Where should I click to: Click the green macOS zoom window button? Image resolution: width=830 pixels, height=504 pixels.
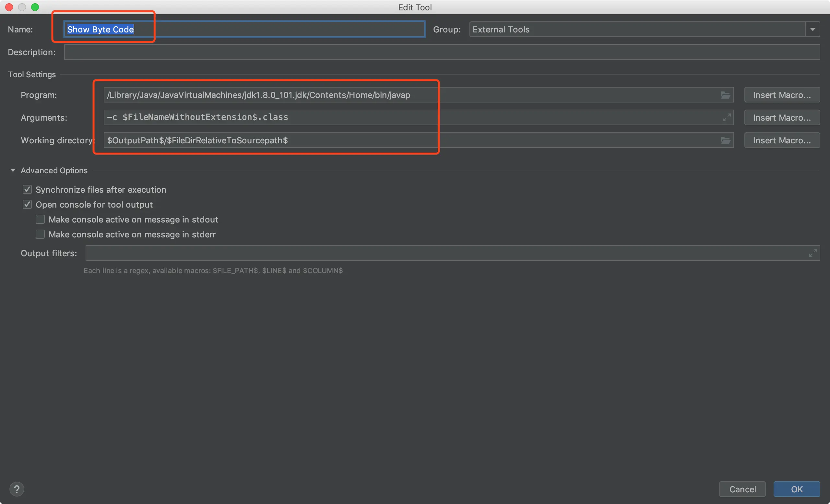[35, 7]
